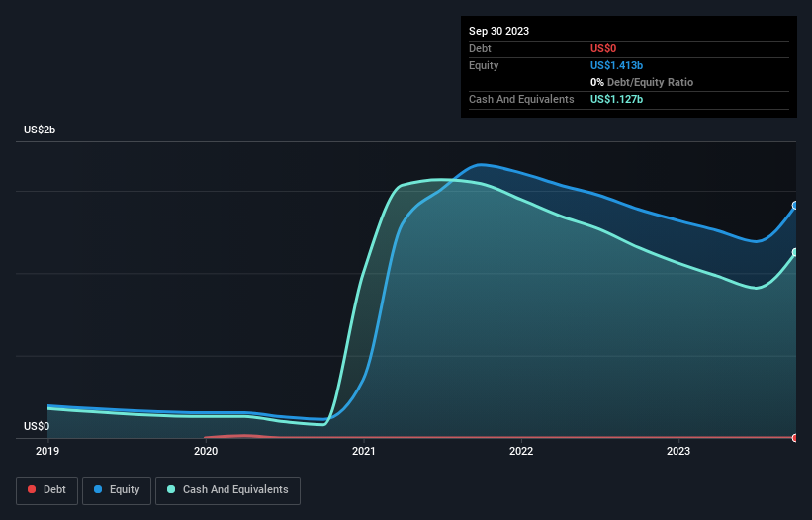Click the US$0 y-axis label

[37, 426]
